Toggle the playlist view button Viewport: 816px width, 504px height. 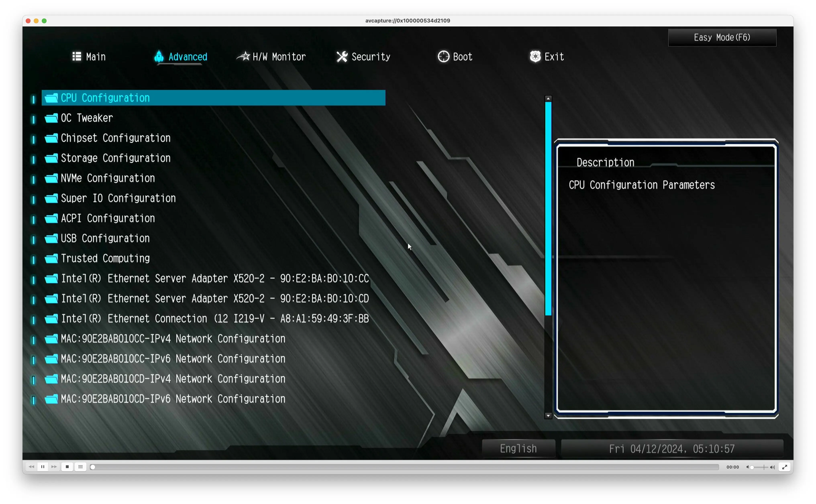pos(80,467)
